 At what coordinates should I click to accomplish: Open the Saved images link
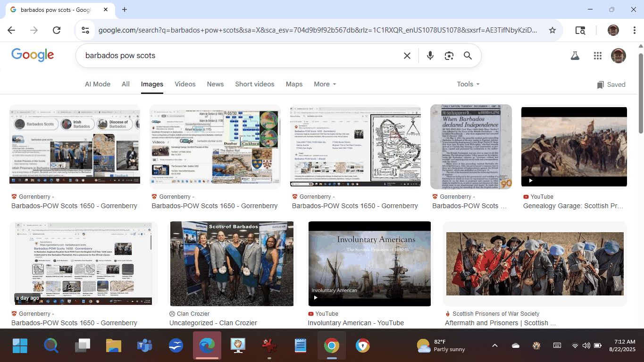[x=611, y=84]
